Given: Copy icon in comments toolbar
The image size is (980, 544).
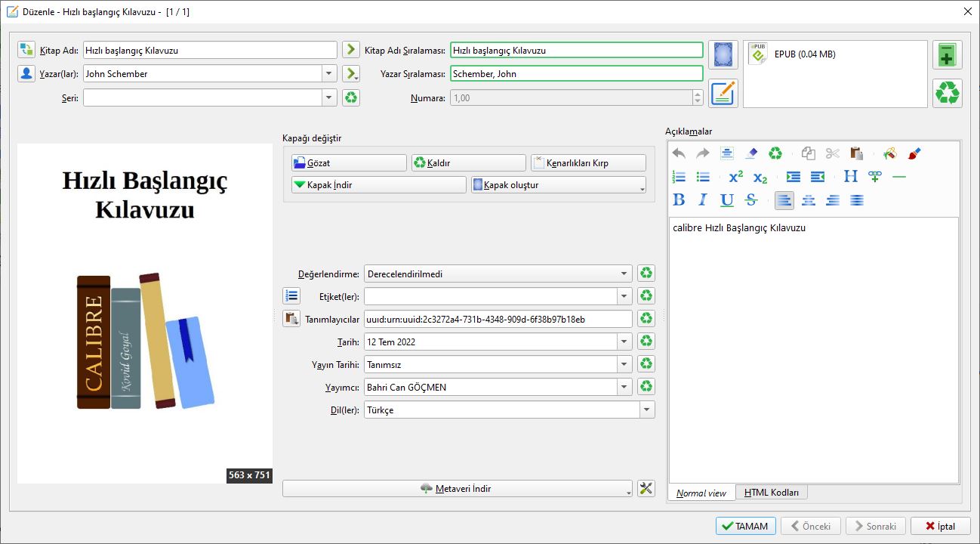Looking at the screenshot, I should 808,153.
